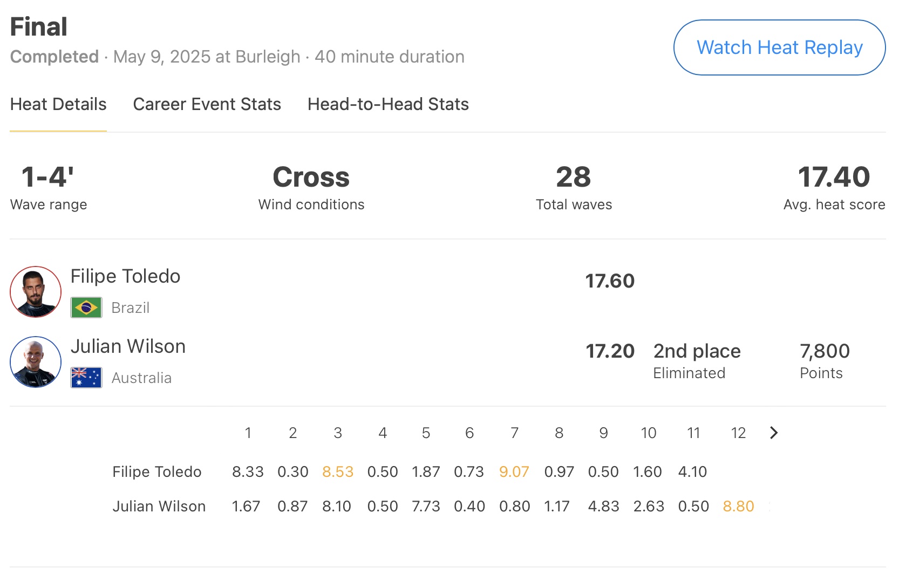This screenshot has width=899, height=588.
Task: Click Toledo's 17.60 heat total
Action: [x=610, y=281]
